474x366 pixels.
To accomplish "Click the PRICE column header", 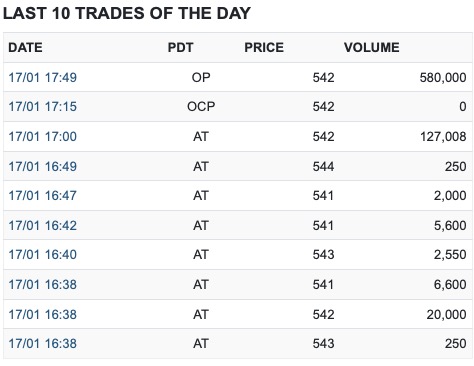I will [x=264, y=48].
